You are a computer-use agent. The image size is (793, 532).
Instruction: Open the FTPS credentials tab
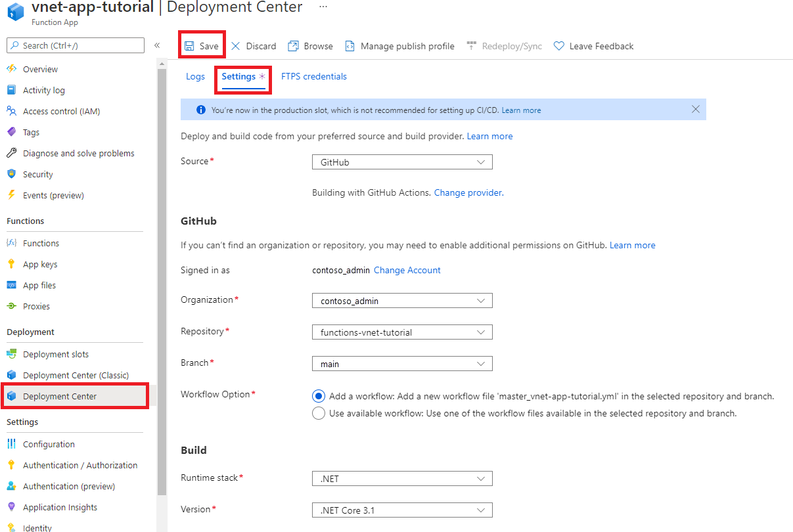point(313,76)
